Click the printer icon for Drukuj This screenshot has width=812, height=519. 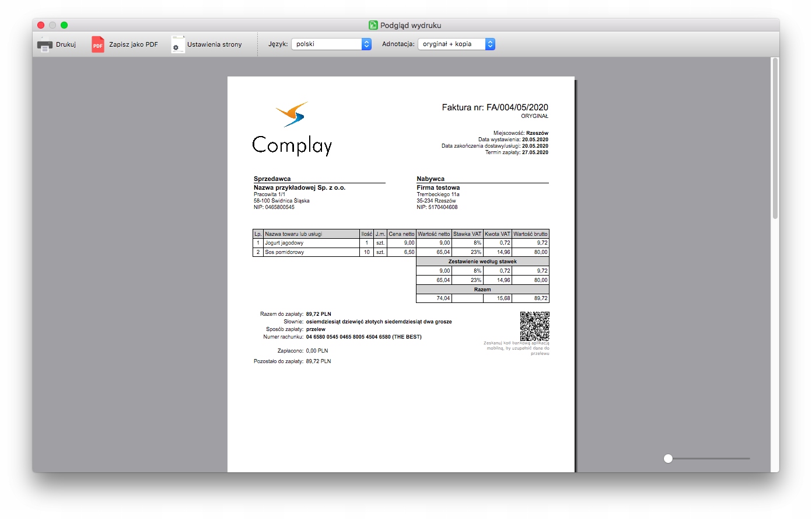(45, 44)
